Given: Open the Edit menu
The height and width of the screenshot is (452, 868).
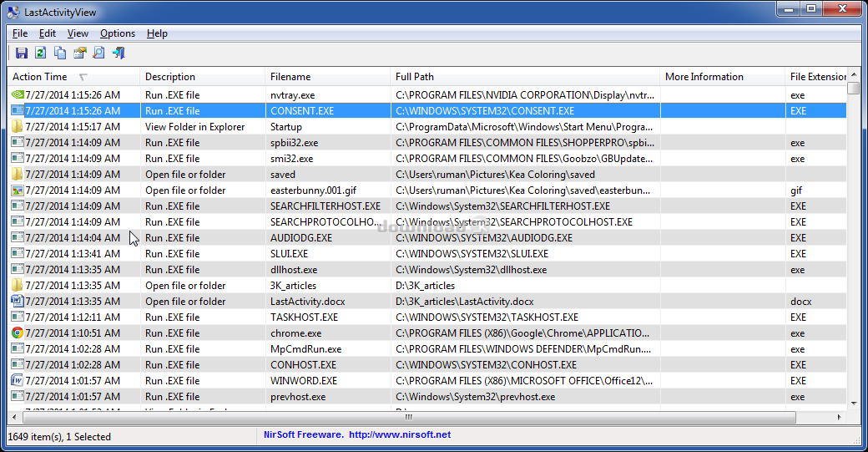Looking at the screenshot, I should coord(47,33).
